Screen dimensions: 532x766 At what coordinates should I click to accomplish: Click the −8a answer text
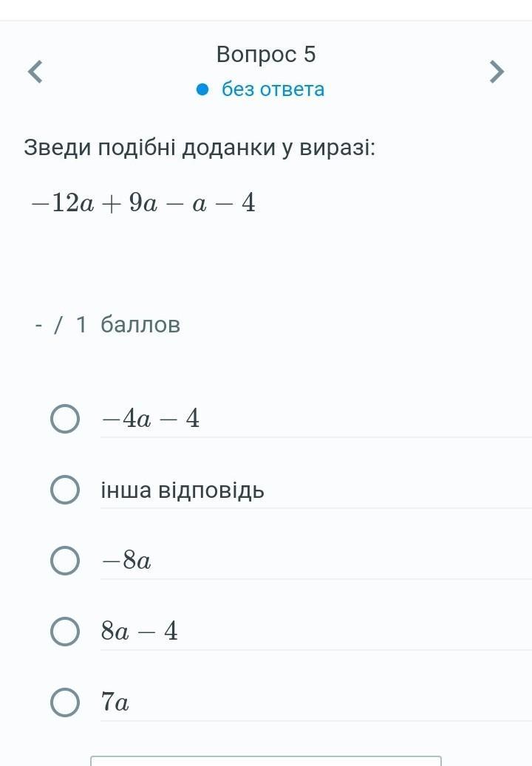(x=126, y=561)
